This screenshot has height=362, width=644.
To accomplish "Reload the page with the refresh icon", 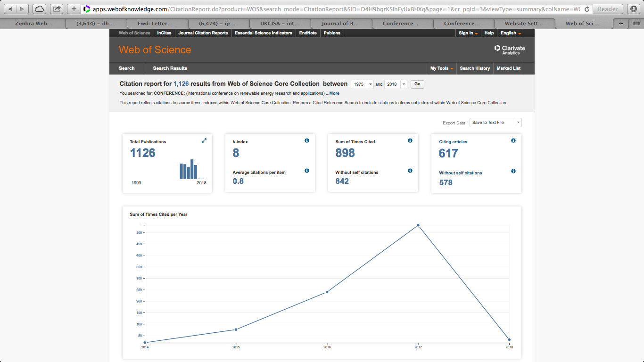I will [586, 9].
